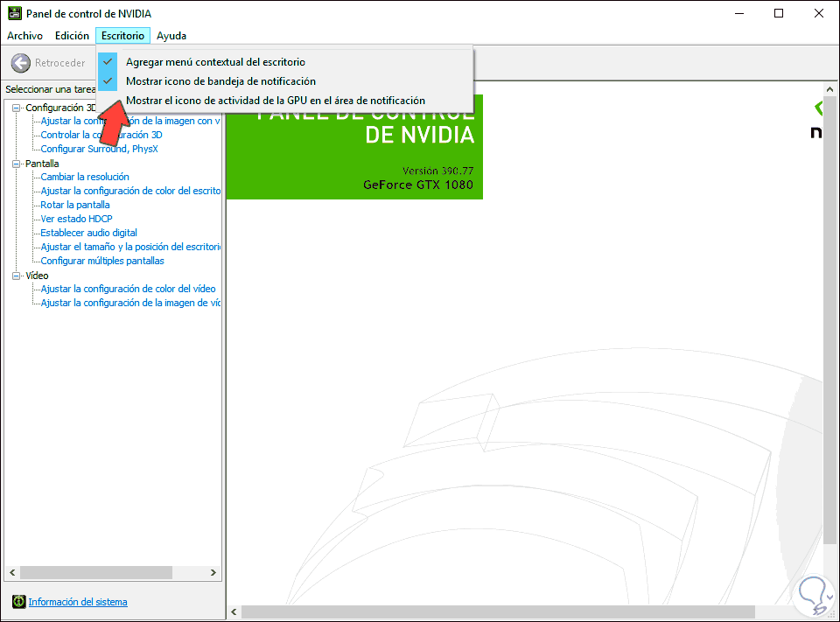Collapse the Configuración 3D tree node

pos(16,108)
